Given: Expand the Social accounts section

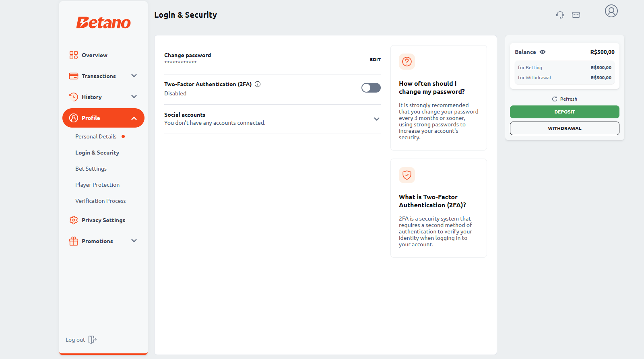Looking at the screenshot, I should point(376,119).
